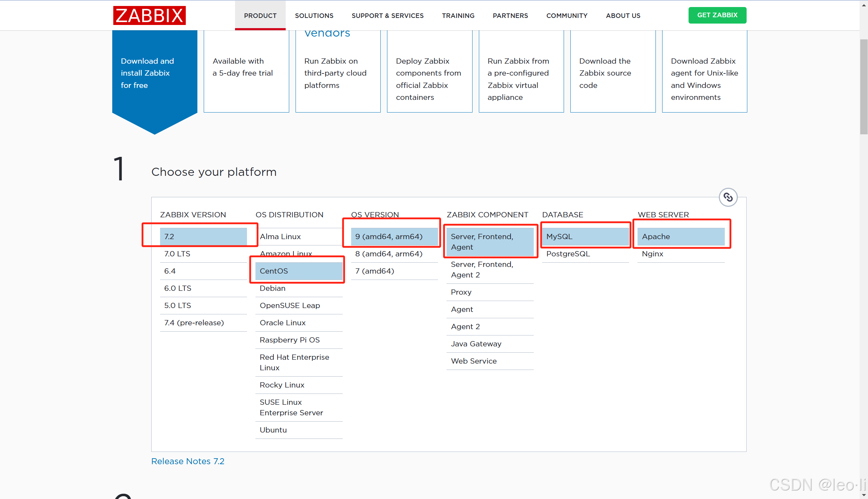Click the scrollbar down arrow
Screen dimensions: 868x499
[864, 495]
